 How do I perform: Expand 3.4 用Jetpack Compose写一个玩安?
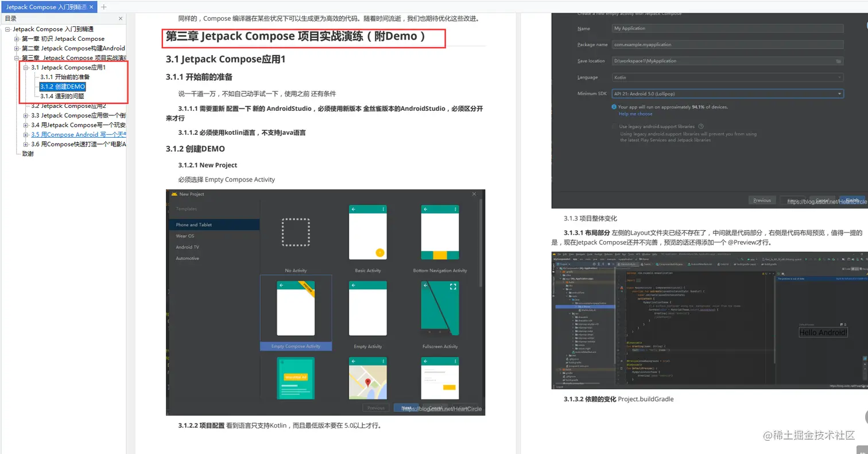26,125
